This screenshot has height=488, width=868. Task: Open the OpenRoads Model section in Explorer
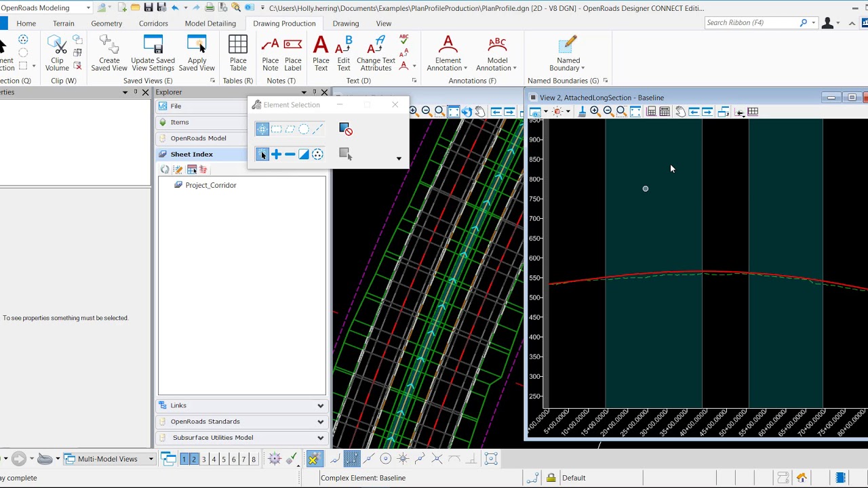(x=202, y=138)
